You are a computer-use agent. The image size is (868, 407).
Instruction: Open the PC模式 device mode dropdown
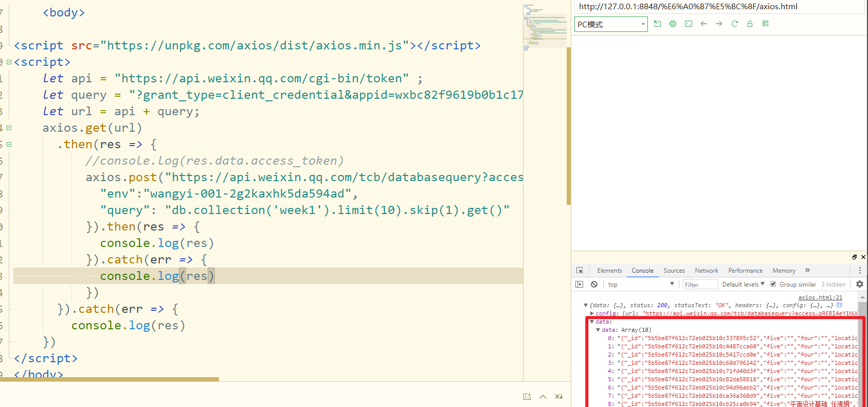click(x=611, y=24)
